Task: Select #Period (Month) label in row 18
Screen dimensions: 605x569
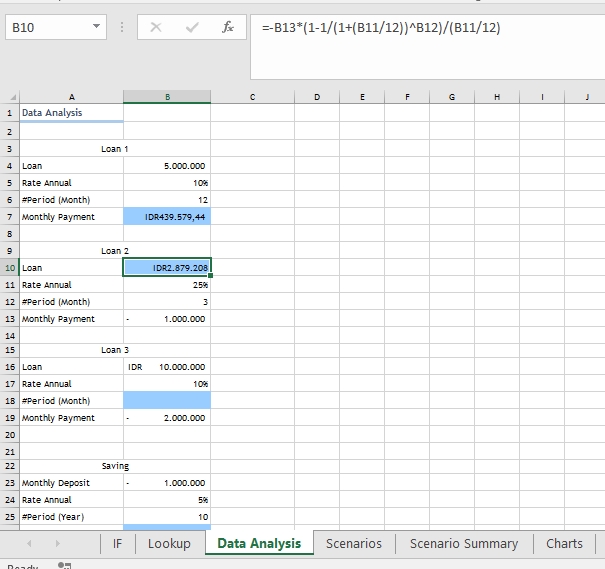Action: tap(71, 401)
